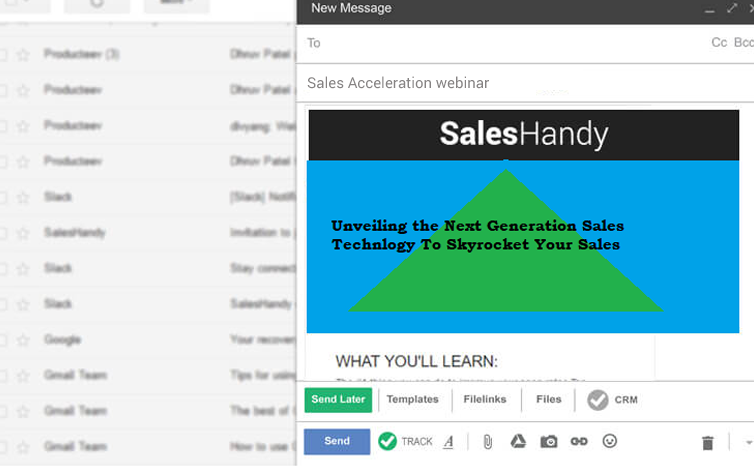The width and height of the screenshot is (754, 474).
Task: Click the green Send Later button
Action: (338, 399)
